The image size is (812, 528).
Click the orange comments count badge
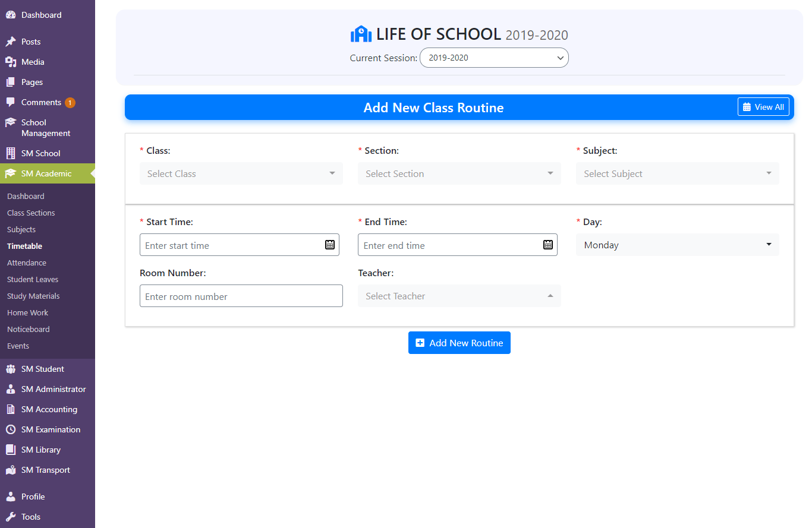70,103
